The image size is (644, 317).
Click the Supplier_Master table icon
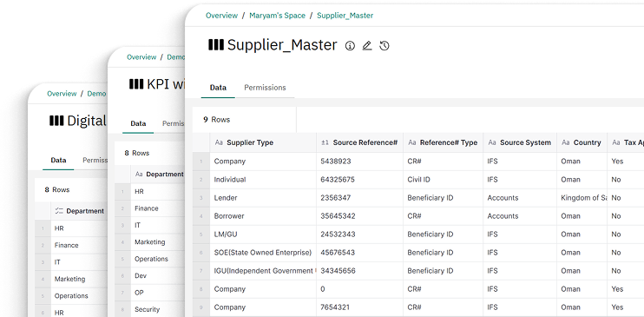coord(216,45)
